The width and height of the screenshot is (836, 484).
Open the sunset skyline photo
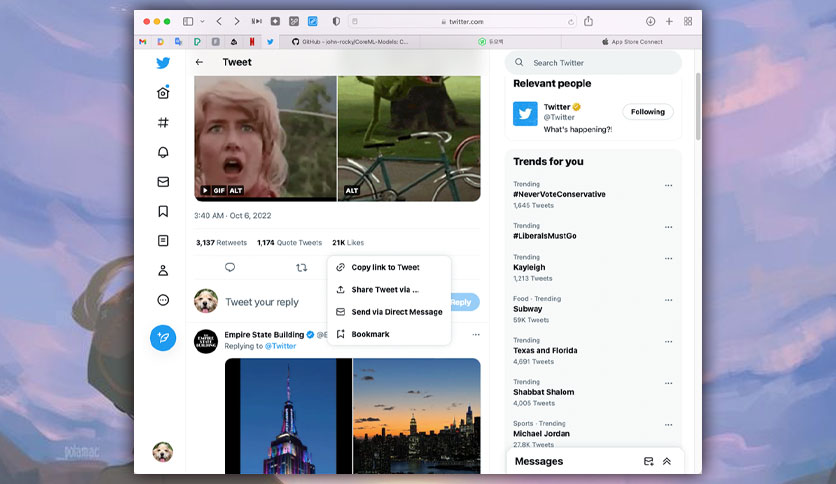click(x=416, y=416)
